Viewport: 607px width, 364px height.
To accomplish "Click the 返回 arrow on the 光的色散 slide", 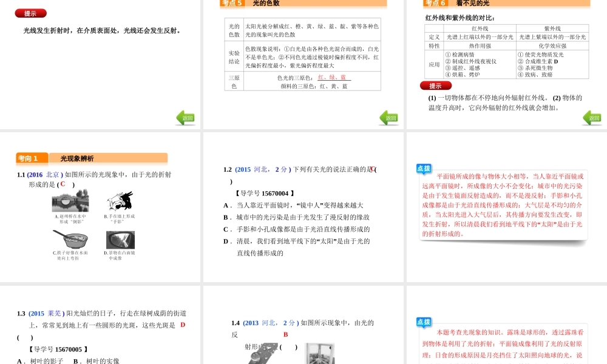I will click(x=389, y=118).
